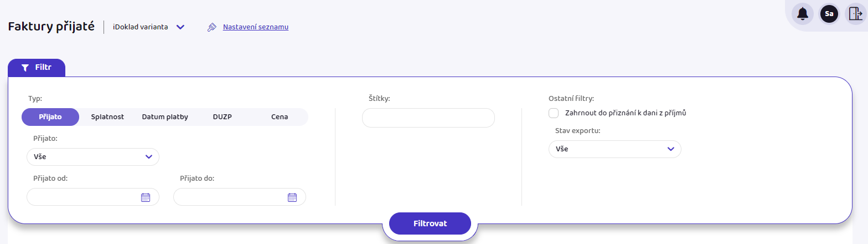868x244 pixels.
Task: Select the Přijato type option
Action: pyautogui.click(x=50, y=117)
